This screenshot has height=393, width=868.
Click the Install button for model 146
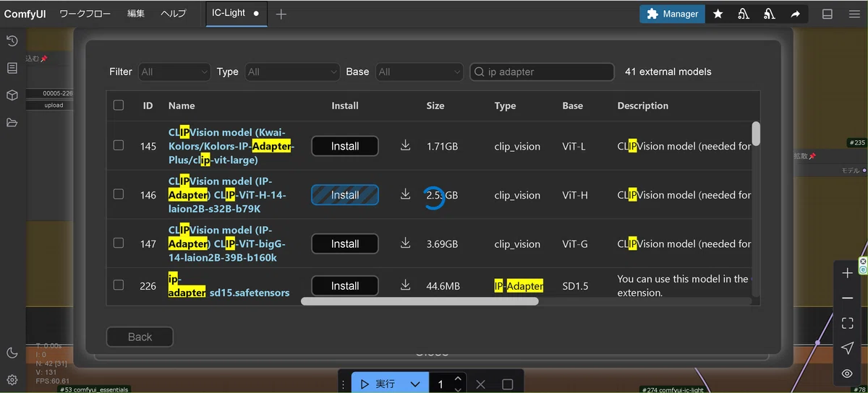pos(345,195)
